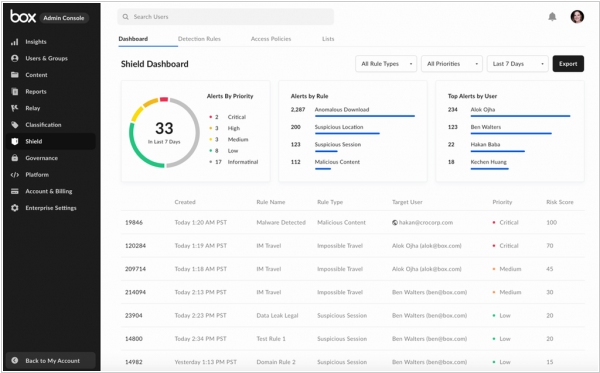
Task: Switch to the Dashboard tab
Action: pyautogui.click(x=133, y=39)
